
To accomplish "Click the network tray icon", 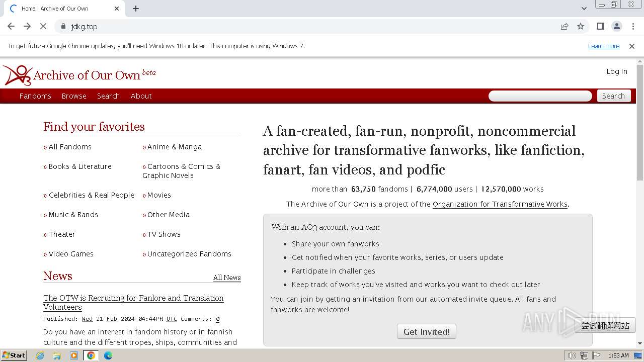I will [584, 355].
